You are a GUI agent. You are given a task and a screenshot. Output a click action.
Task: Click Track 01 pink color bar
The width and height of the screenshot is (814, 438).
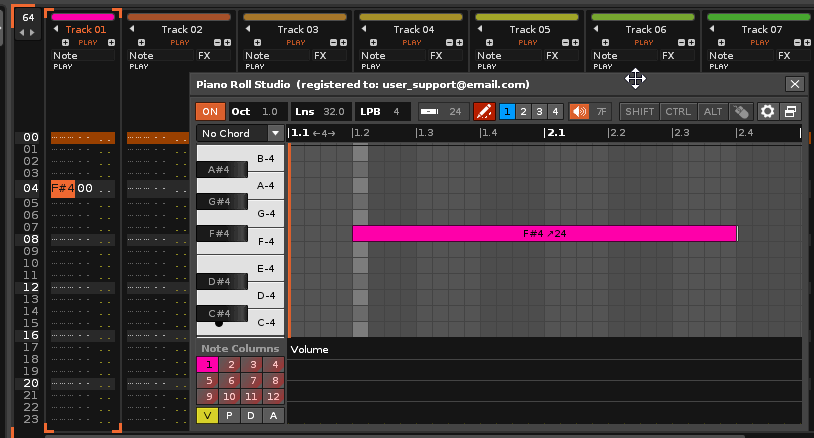(83, 17)
